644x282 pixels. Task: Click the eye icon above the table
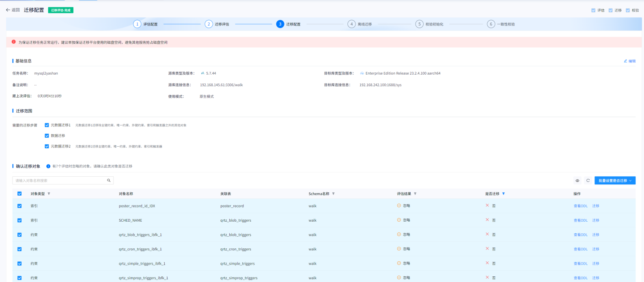pyautogui.click(x=577, y=180)
